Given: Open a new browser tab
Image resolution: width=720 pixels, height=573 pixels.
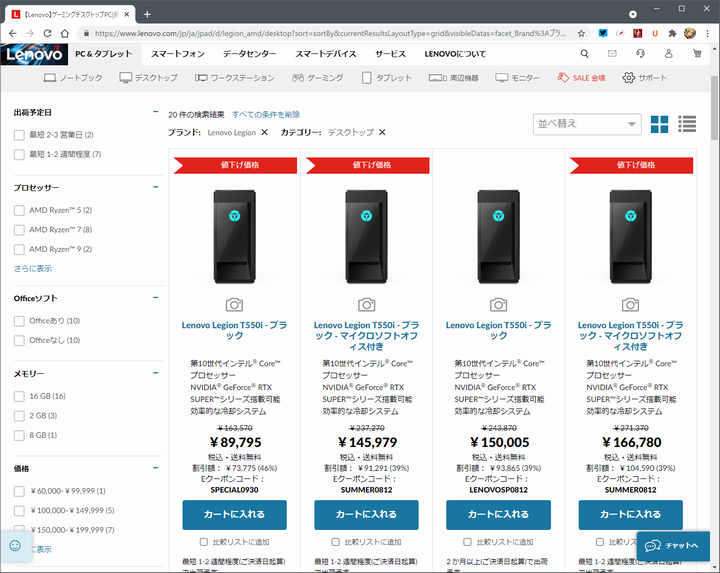Looking at the screenshot, I should tap(147, 14).
